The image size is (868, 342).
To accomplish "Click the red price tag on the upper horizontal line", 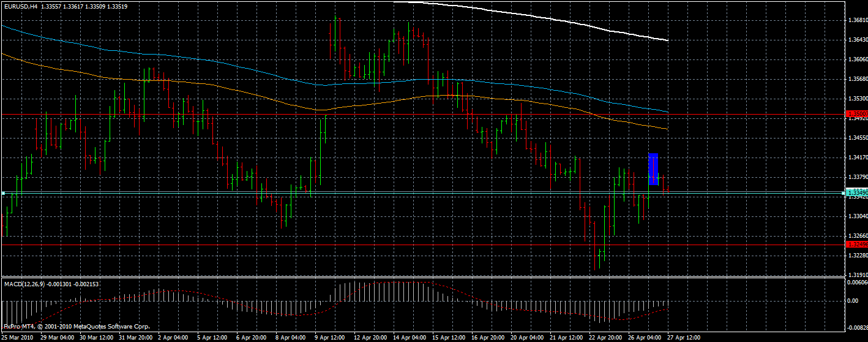I will click(x=856, y=114).
